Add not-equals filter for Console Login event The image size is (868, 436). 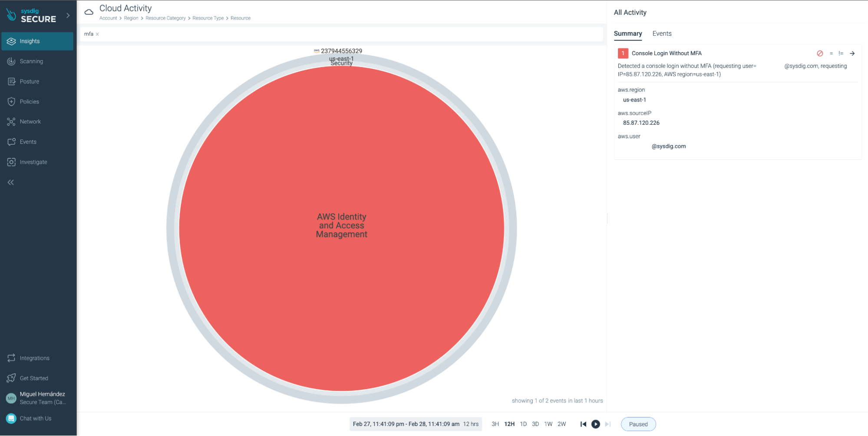coord(841,53)
